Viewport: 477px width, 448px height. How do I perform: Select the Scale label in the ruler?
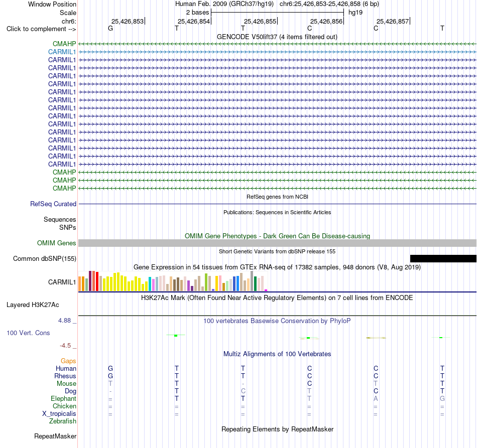(x=68, y=13)
